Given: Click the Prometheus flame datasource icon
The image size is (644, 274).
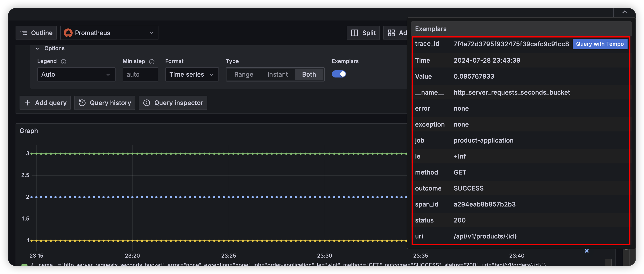Looking at the screenshot, I should (x=68, y=33).
